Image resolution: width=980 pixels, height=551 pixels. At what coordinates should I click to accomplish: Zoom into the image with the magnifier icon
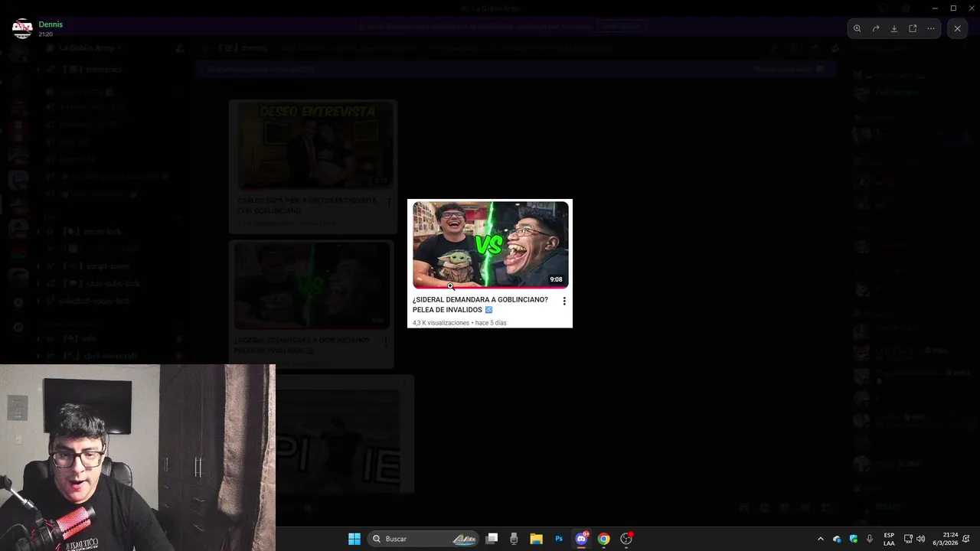click(x=857, y=28)
